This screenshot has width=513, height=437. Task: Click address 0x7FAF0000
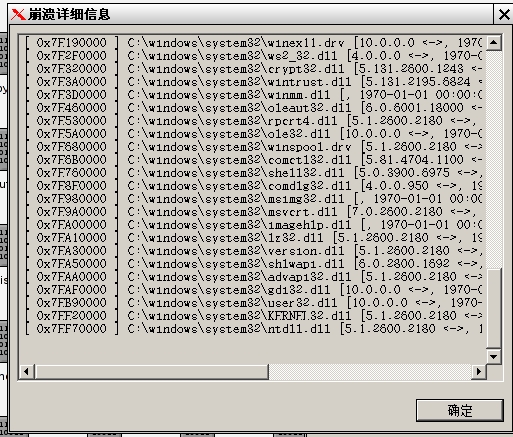pyautogui.click(x=71, y=290)
